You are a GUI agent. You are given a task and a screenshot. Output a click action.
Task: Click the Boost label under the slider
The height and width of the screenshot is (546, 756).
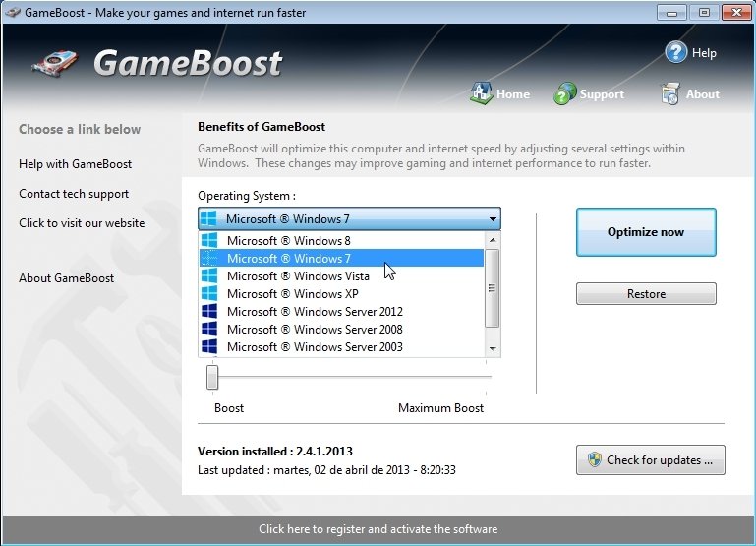pos(229,408)
